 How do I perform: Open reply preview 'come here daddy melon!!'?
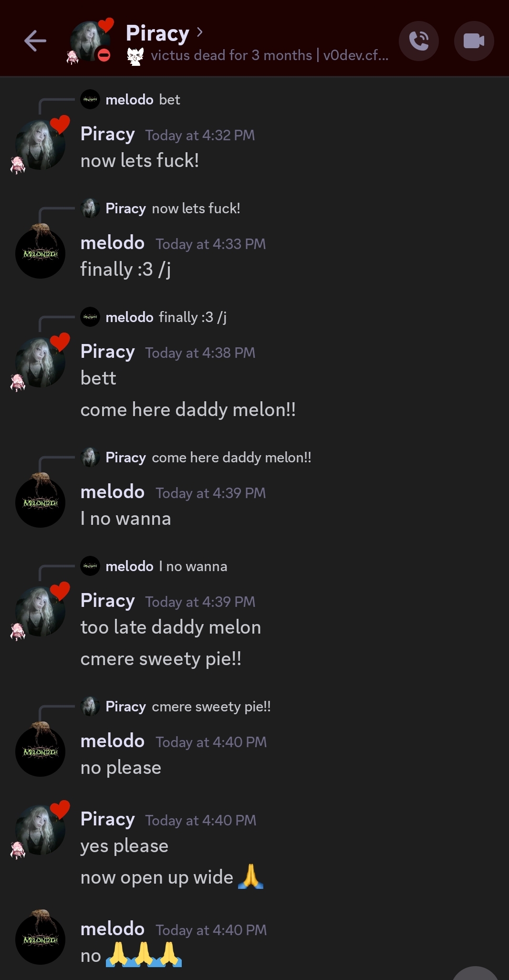(x=231, y=458)
